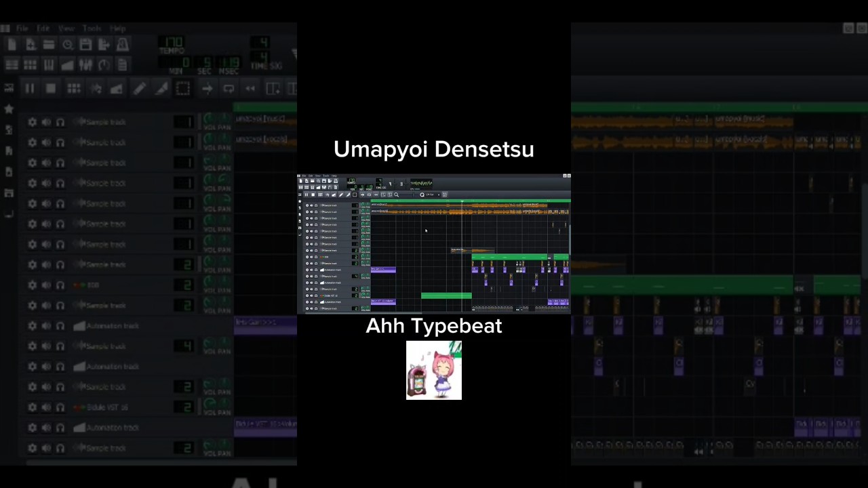Click the save project floppy icon in enlarged toolbar
868x488 pixels.
pyautogui.click(x=85, y=45)
